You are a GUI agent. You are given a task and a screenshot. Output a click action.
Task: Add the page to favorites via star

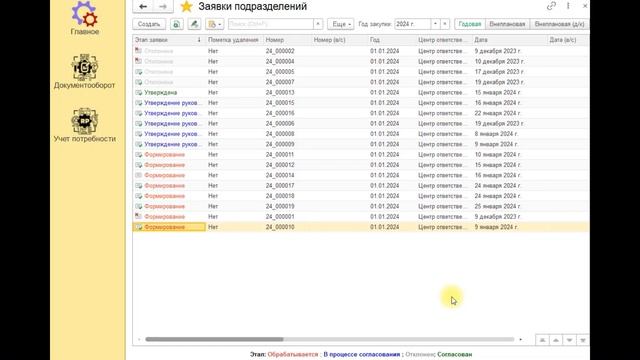tap(187, 7)
